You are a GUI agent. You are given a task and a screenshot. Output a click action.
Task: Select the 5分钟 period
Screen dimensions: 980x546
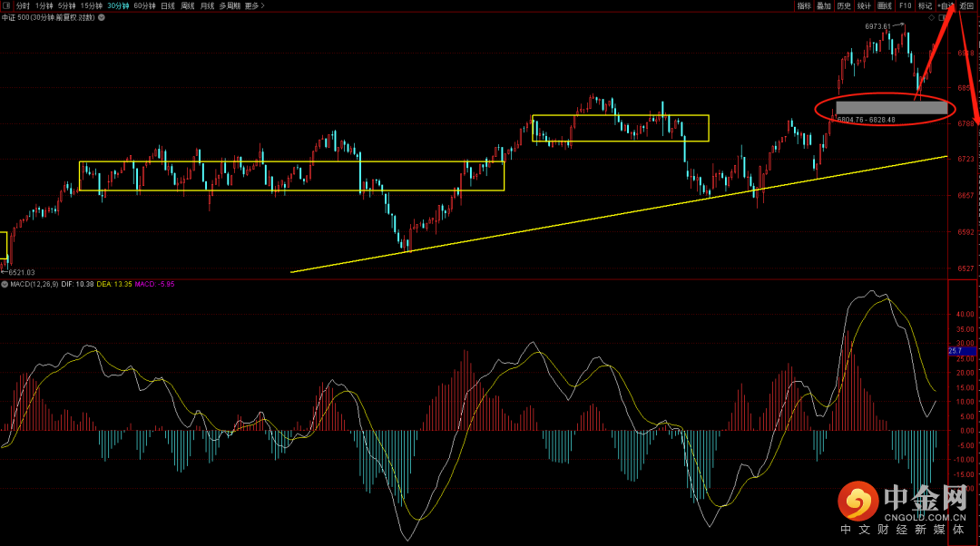(67, 5)
